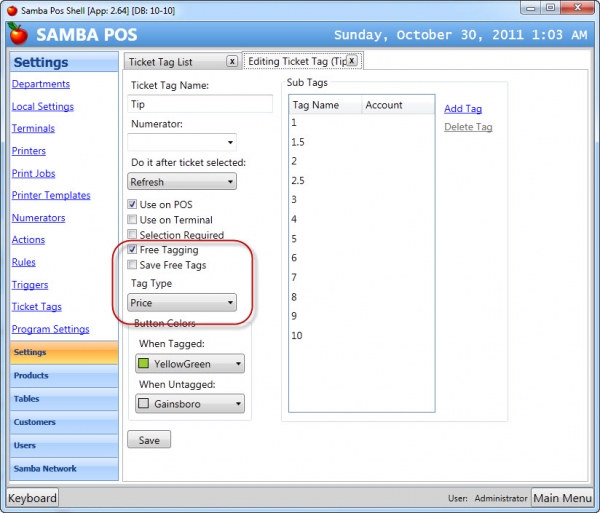Image resolution: width=600 pixels, height=513 pixels.
Task: Open the Printers link
Action: tap(28, 151)
